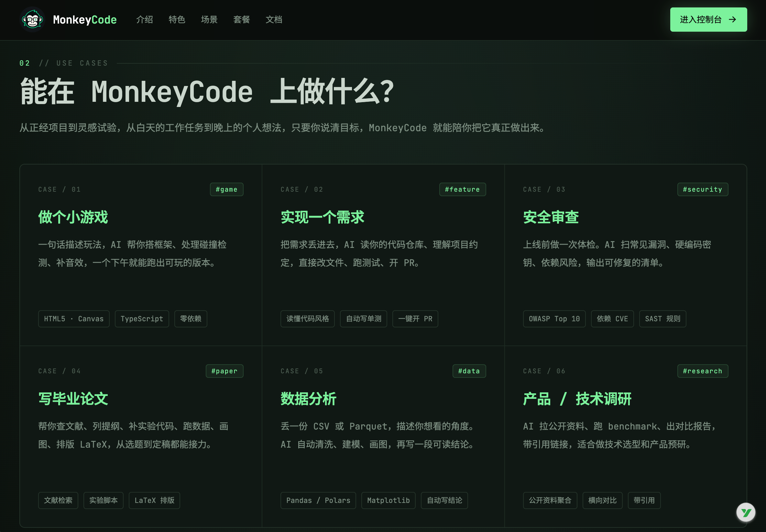Viewport: 766px width, 532px height.
Task: Open the 文档 nav item
Action: (274, 19)
